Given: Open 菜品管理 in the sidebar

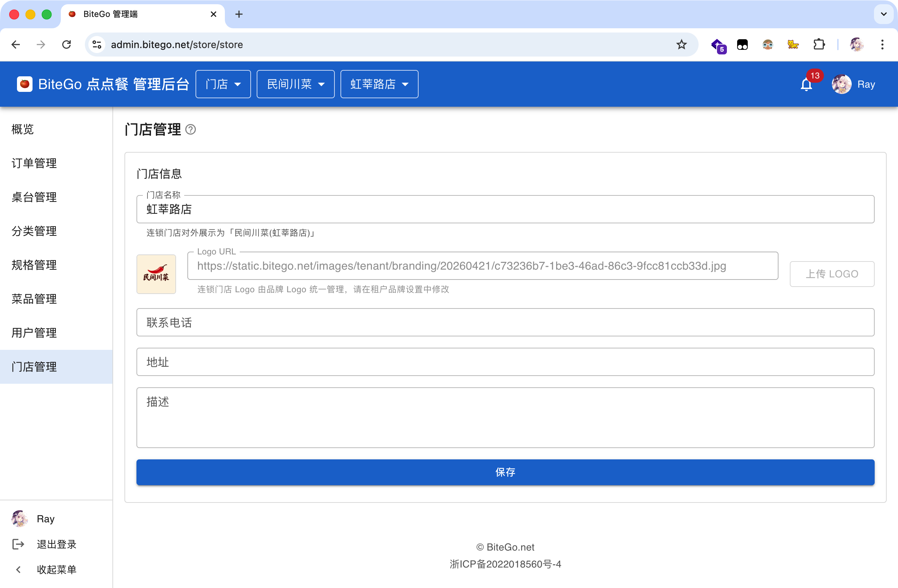Looking at the screenshot, I should point(56,299).
